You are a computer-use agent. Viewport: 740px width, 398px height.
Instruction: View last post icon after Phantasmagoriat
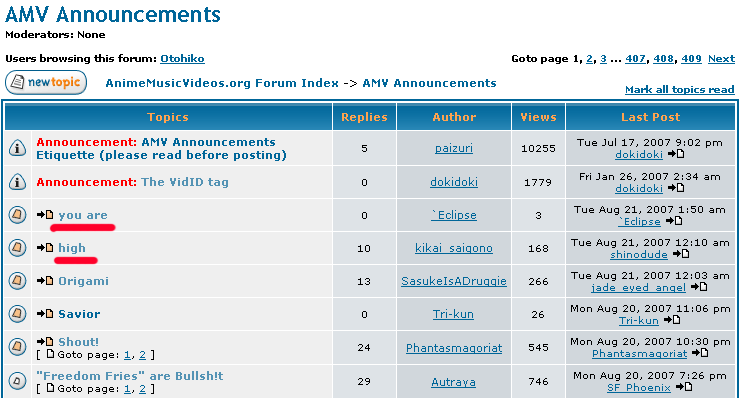point(700,353)
